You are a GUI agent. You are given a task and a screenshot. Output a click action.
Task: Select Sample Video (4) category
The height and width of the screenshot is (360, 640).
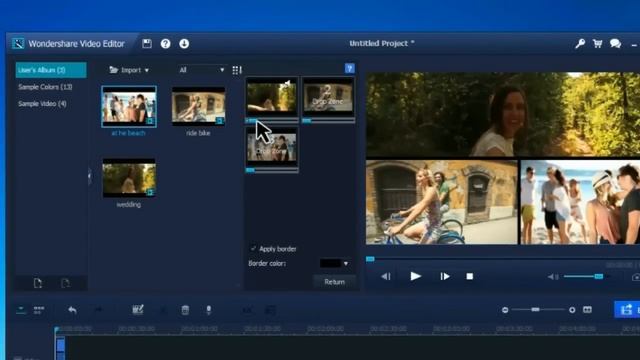42,104
